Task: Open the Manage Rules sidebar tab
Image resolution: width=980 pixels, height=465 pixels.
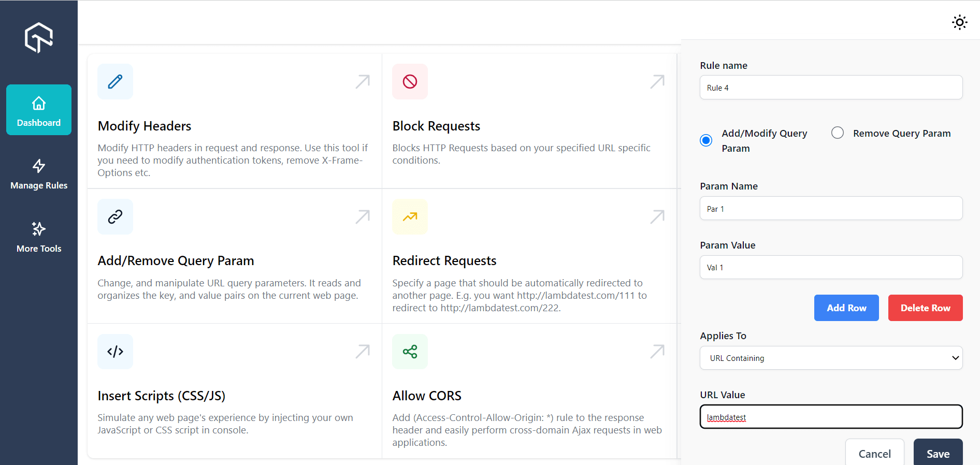Action: coord(39,174)
